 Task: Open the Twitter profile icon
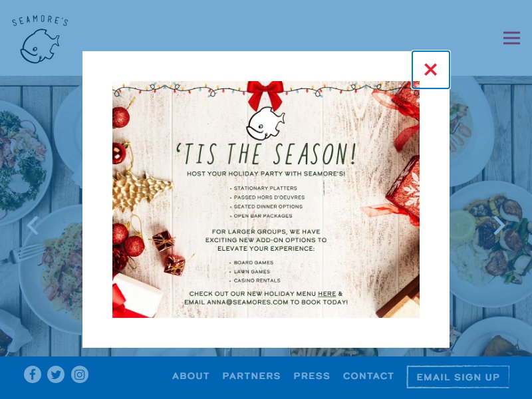pos(56,374)
